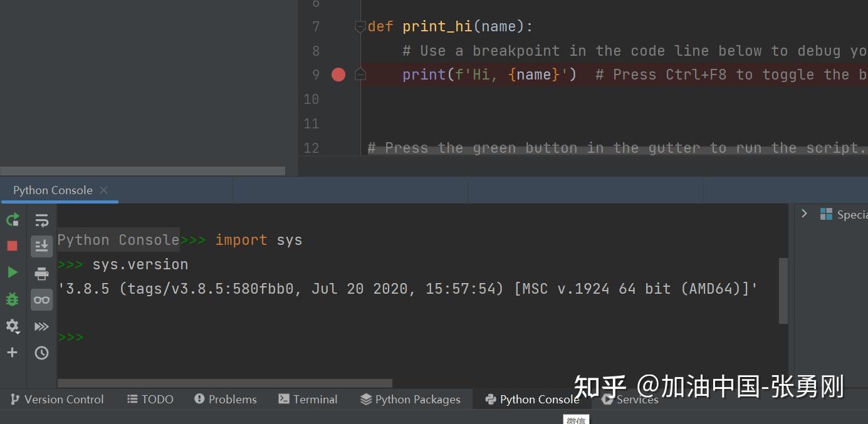The image size is (868, 424).
Task: Toggle Show Variables glasses icon
Action: [41, 299]
